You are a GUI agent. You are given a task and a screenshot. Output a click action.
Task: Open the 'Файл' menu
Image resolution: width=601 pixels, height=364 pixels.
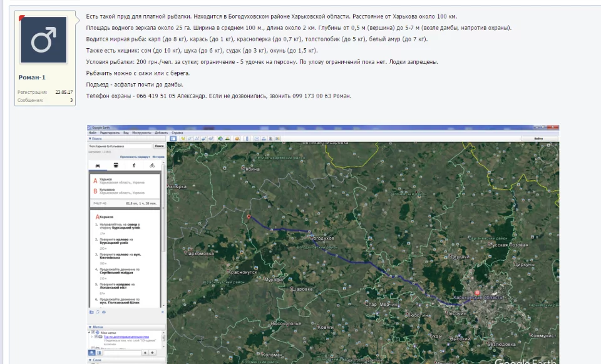click(92, 133)
